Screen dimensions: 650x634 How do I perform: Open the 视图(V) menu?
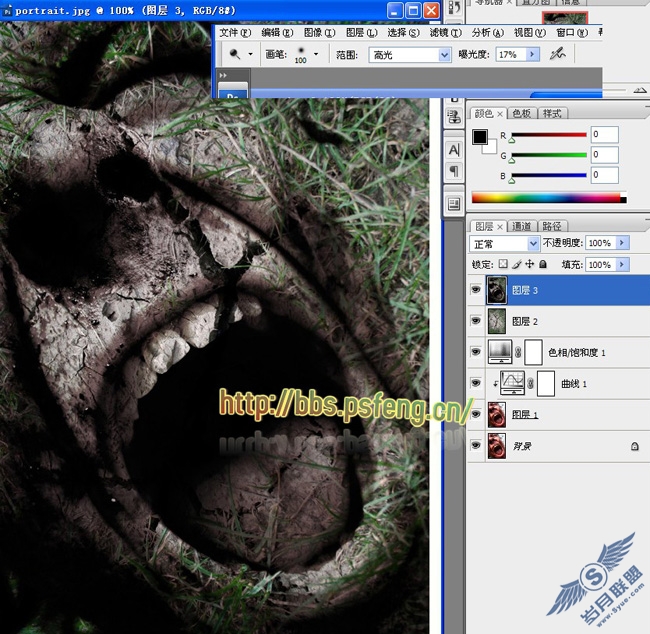point(530,32)
